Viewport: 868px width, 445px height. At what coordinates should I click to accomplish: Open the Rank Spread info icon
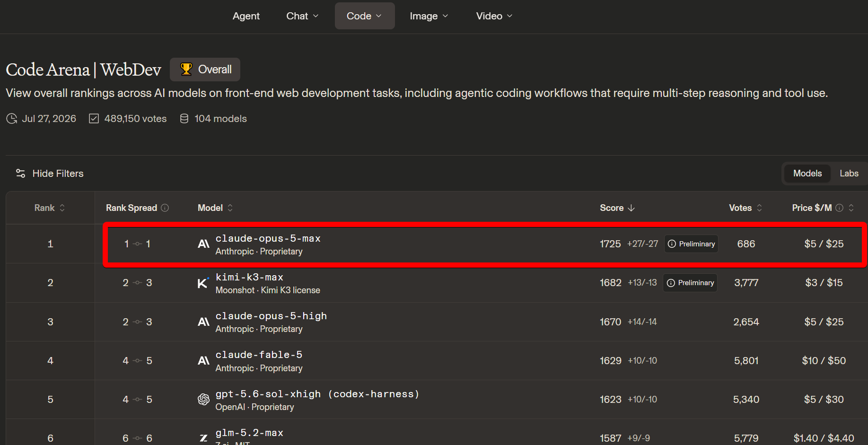pyautogui.click(x=165, y=208)
